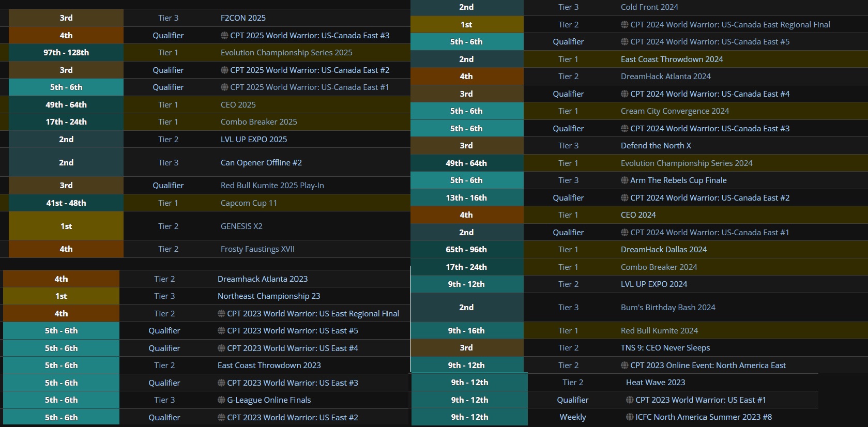Open the DreamHack Dallas 2024 link
Viewport: 868px width, 427px height.
coord(664,250)
